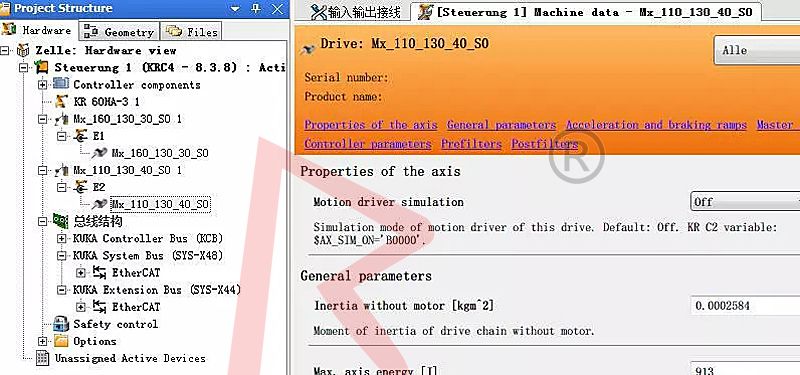Click the Options folder icon
800x375 pixels.
point(61,341)
